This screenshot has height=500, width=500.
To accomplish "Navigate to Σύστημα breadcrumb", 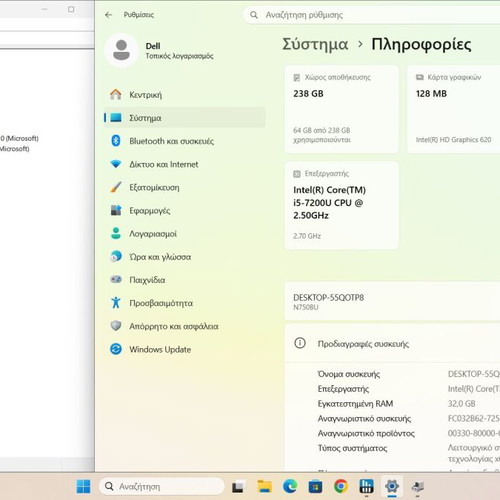I will pyautogui.click(x=315, y=44).
